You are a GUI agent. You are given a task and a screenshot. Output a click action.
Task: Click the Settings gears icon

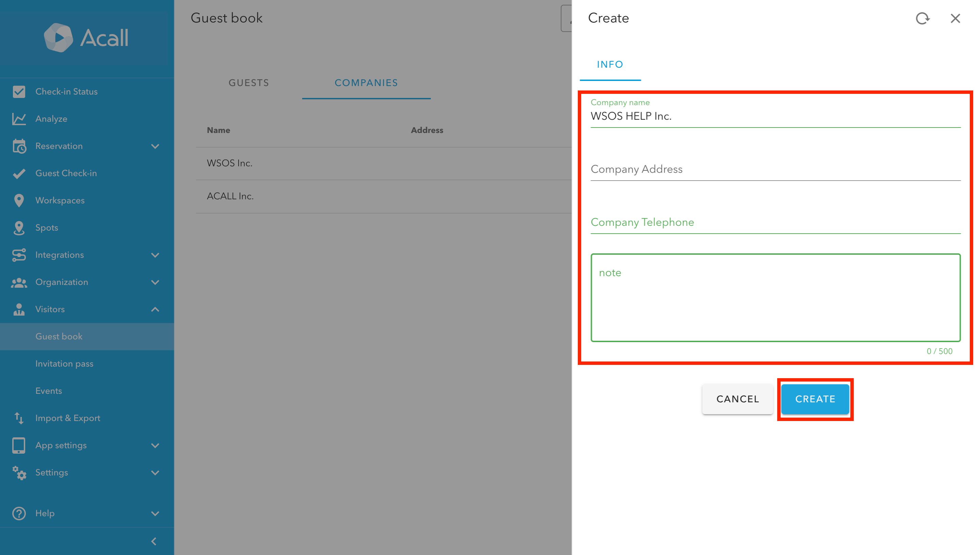[19, 473]
